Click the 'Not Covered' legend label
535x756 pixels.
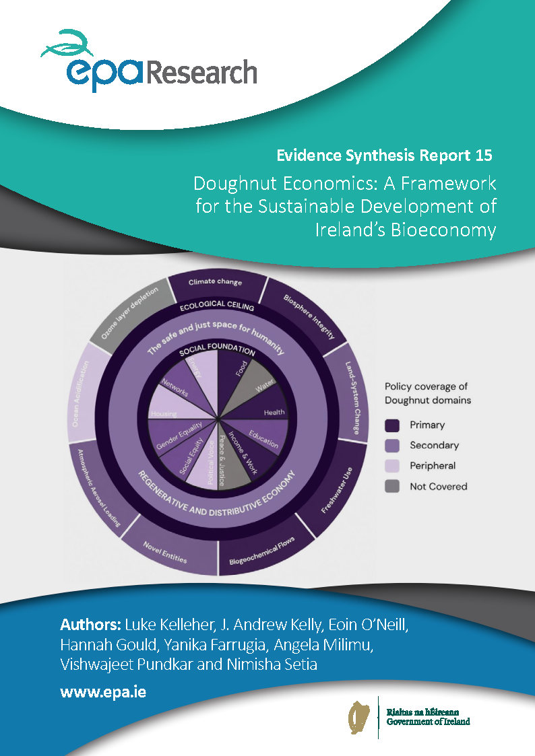coord(439,487)
